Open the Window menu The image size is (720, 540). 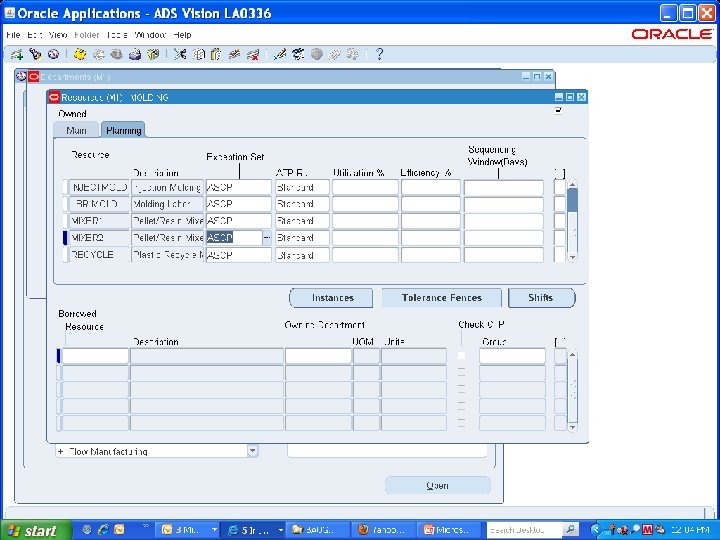(x=150, y=35)
